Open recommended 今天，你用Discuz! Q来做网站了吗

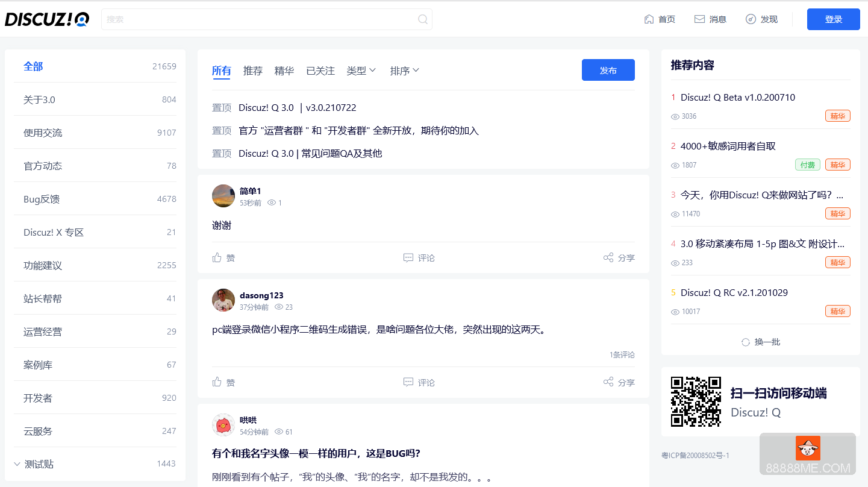point(762,195)
